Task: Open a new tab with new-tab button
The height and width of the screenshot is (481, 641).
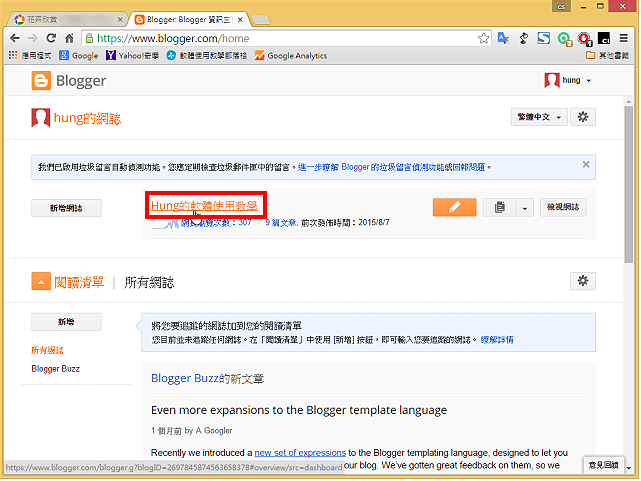Action: (x=260, y=19)
